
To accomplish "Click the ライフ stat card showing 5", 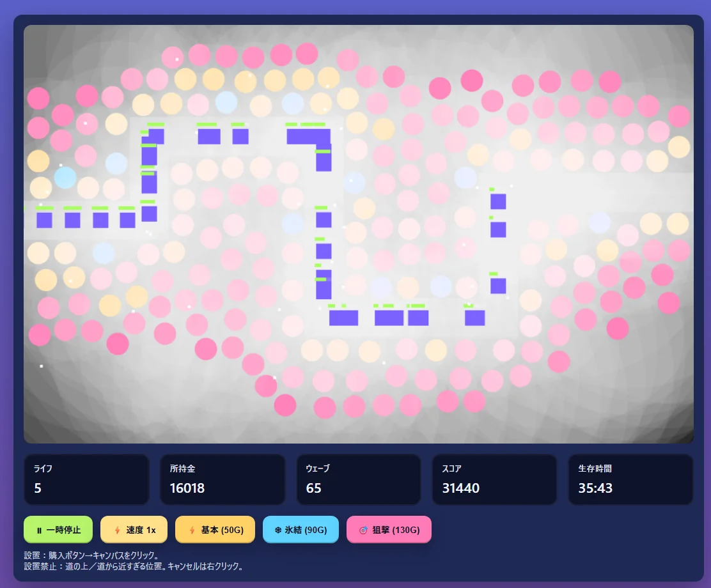I will pos(86,479).
